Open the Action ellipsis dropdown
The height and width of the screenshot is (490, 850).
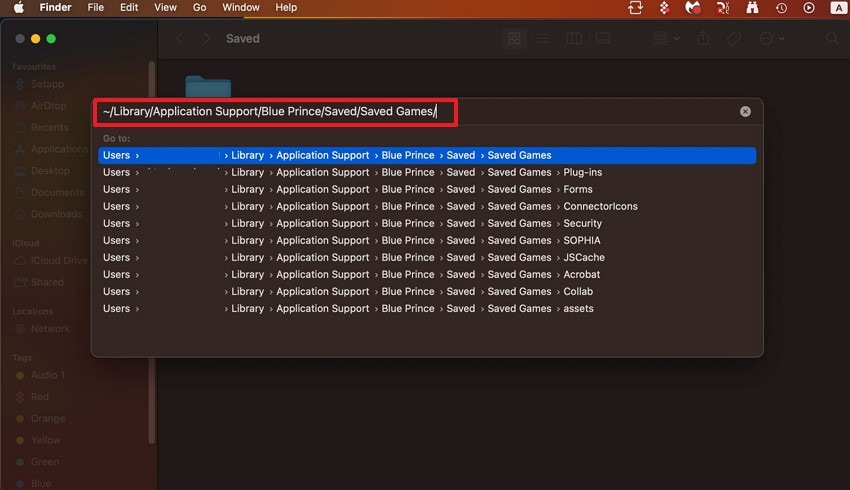click(772, 38)
